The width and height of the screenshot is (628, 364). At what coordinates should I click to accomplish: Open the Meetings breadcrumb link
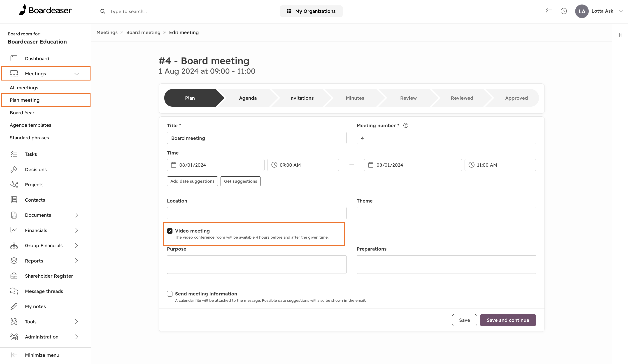(107, 32)
